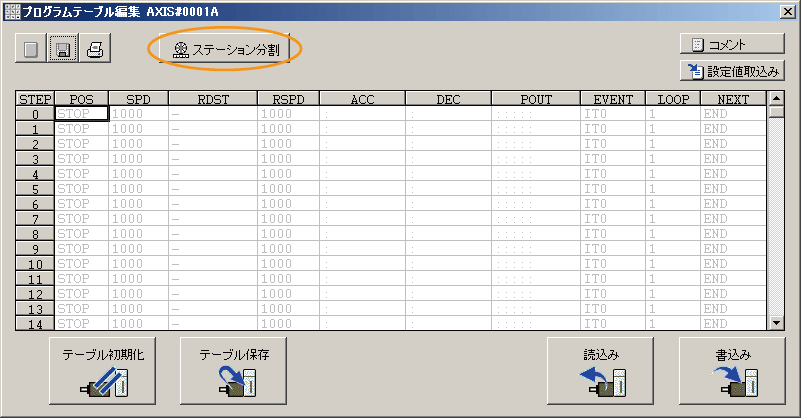Click the Print icon
Screen dimensions: 801x418
95,49
